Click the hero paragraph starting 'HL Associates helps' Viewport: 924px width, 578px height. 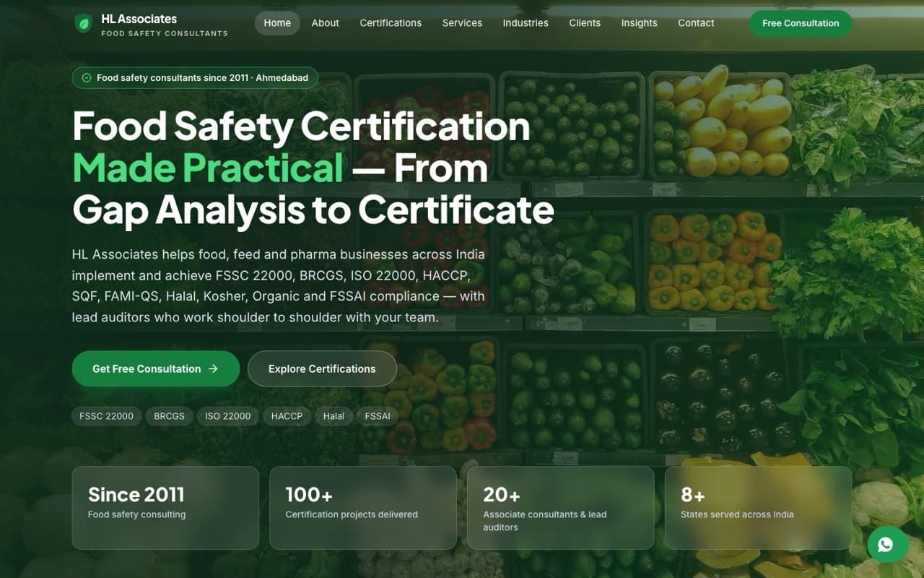(279, 286)
